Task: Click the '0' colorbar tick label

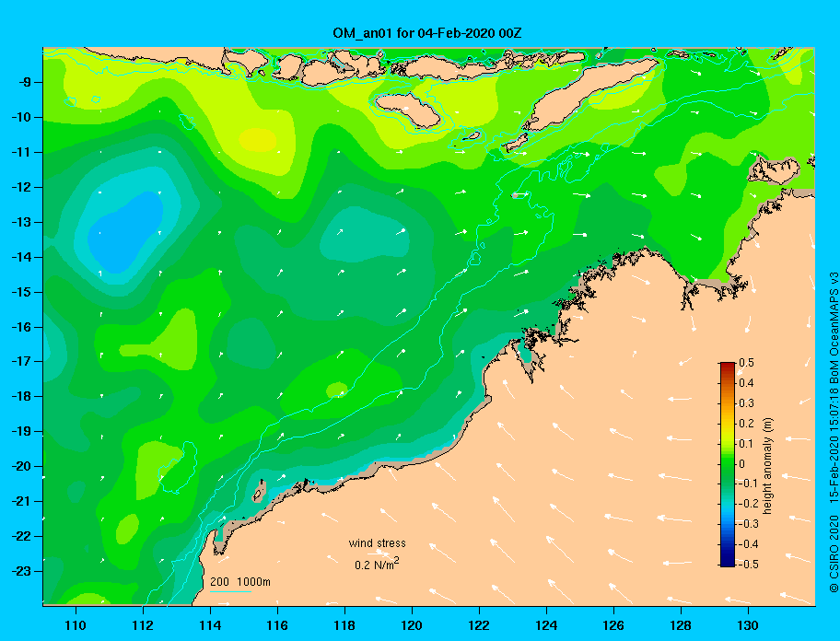Action: click(x=742, y=464)
